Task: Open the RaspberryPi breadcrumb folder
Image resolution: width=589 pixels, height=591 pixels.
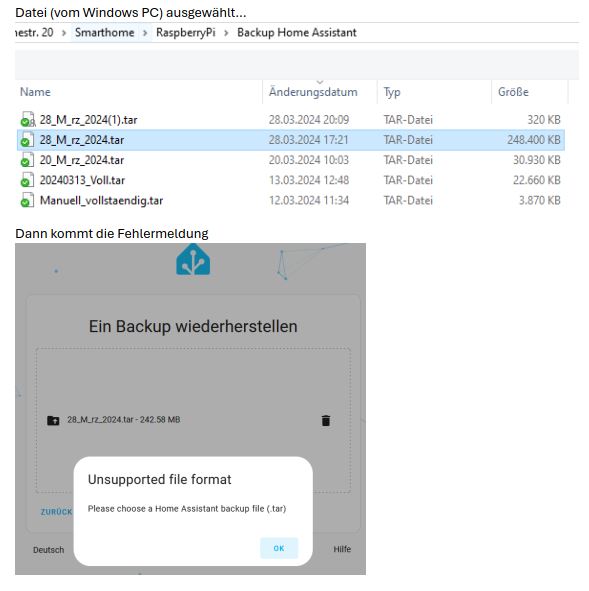Action: point(186,32)
